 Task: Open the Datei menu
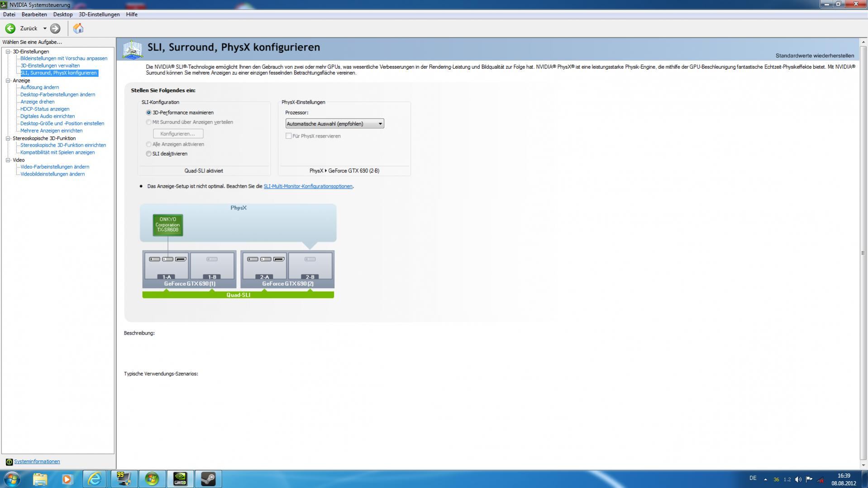pos(9,14)
